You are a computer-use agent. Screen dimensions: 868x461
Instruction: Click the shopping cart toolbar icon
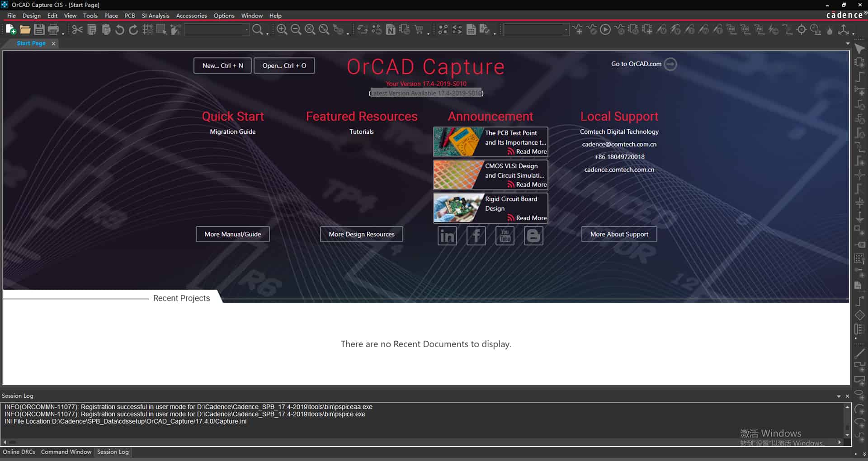pyautogui.click(x=419, y=30)
